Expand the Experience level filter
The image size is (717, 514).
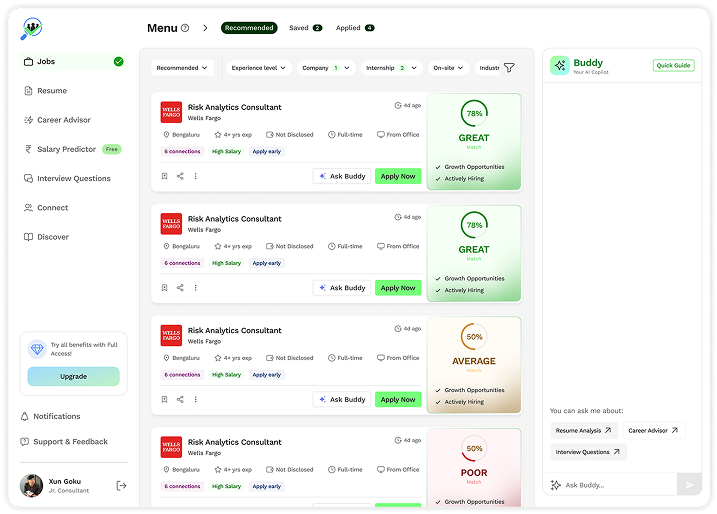point(259,68)
